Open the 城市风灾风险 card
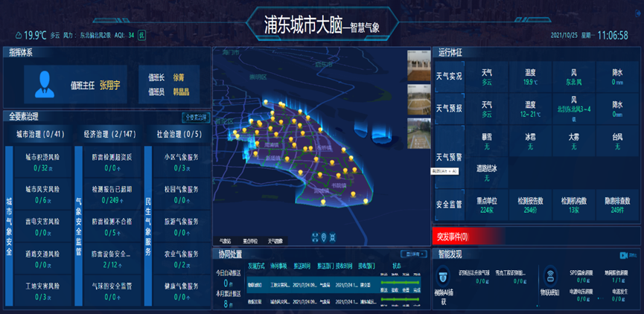644x314 pixels. pos(42,193)
